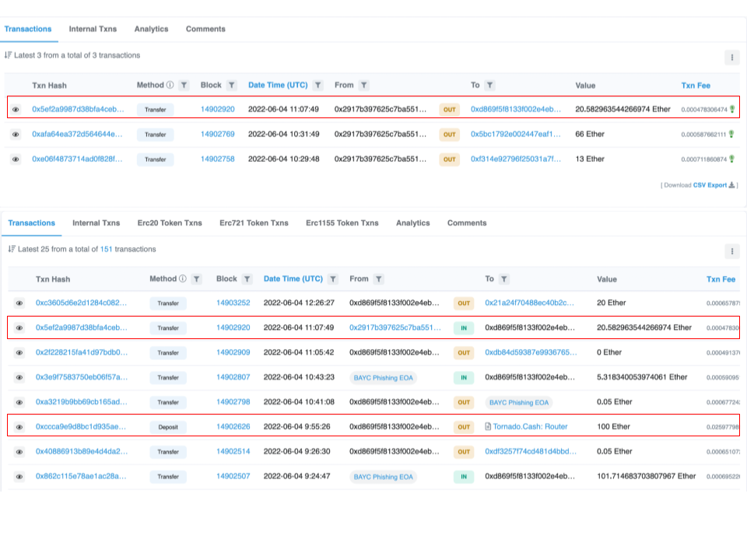Viewport: 747px width, 560px height.
Task: Open preview eye for txn 0x5ef2a9987d38bfa4ceb in top table
Action: tap(16, 110)
